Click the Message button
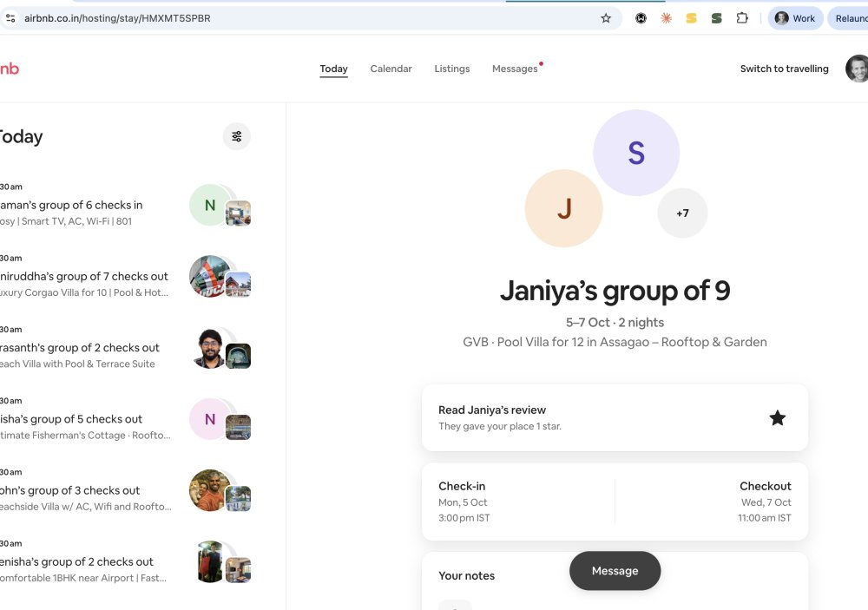868x610 pixels. 615,571
